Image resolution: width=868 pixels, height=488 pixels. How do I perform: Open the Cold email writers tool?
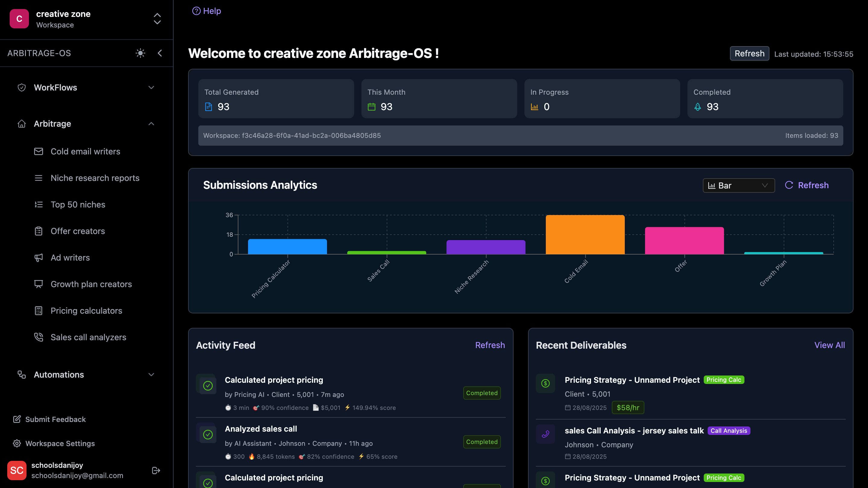point(85,151)
